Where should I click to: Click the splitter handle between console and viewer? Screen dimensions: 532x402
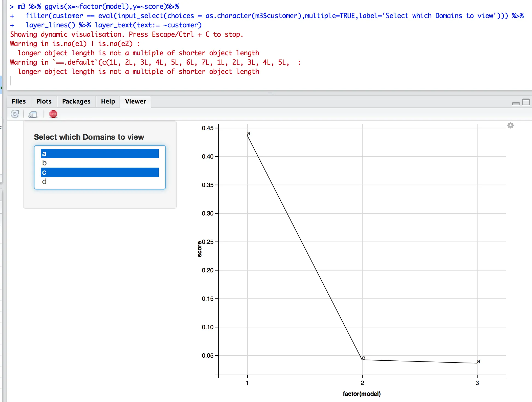coord(270,93)
